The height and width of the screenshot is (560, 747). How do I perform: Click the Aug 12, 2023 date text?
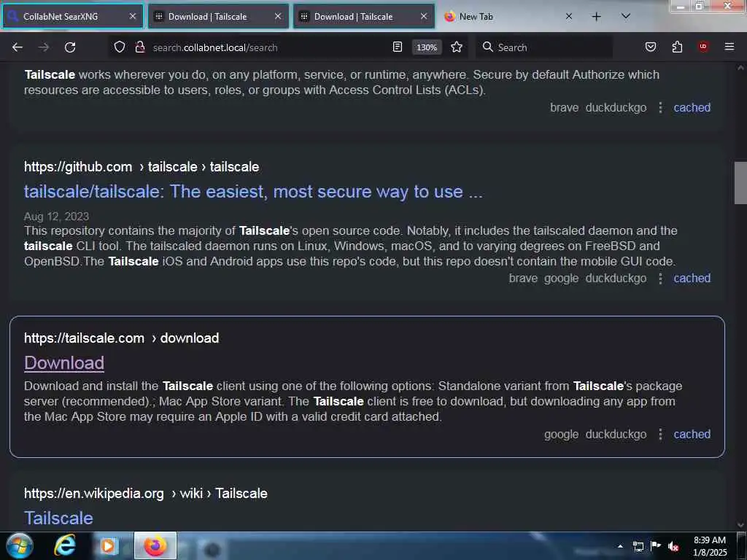[56, 217]
